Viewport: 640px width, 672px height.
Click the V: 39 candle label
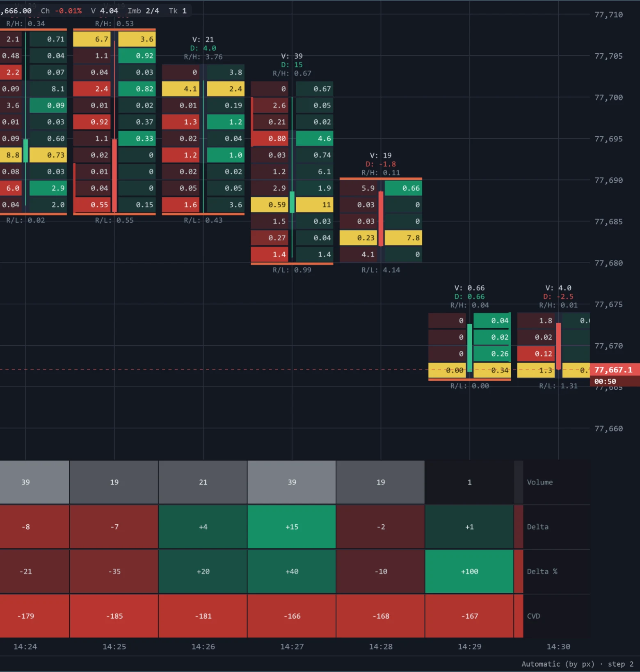click(292, 56)
